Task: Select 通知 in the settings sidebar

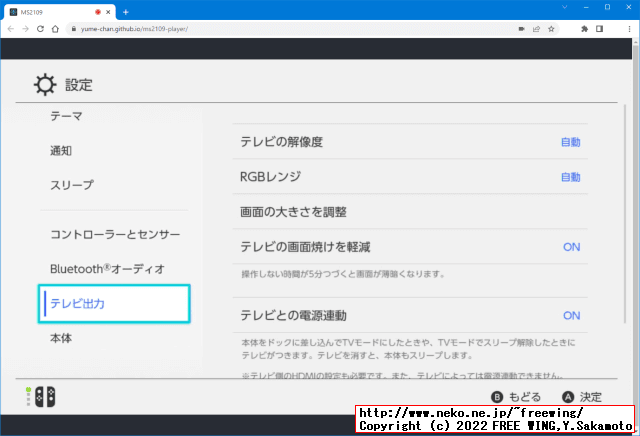Action: (61, 151)
